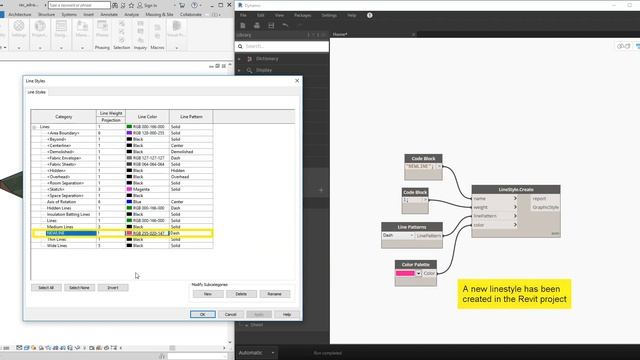Click the geometry/graph view toggle icon in Dynamo canvas
Screen dimensions: 640x360
[x=623, y=46]
